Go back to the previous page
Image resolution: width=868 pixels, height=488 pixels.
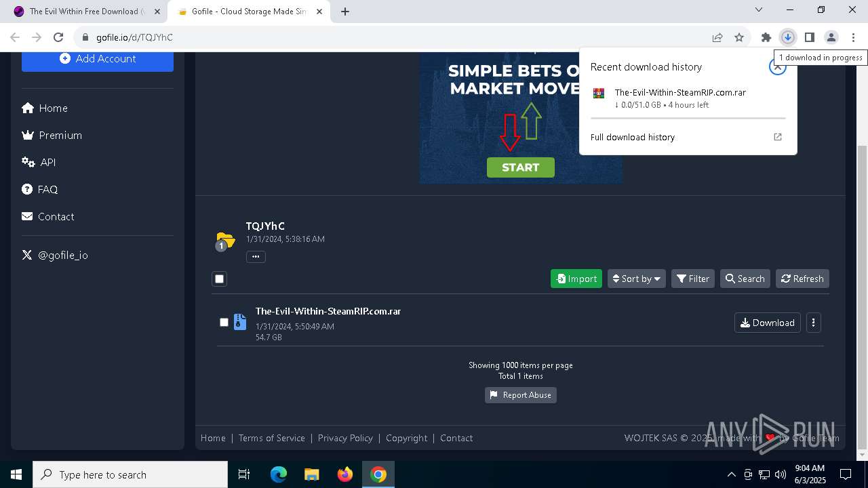[x=15, y=37]
